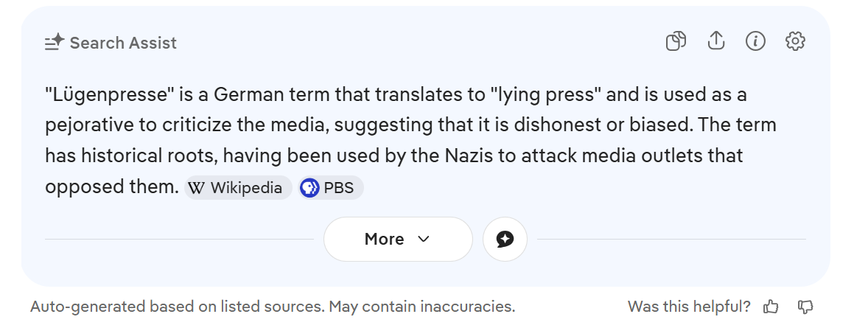Image resolution: width=868 pixels, height=328 pixels.
Task: Click the "Was this helpful?" label
Action: (x=689, y=307)
